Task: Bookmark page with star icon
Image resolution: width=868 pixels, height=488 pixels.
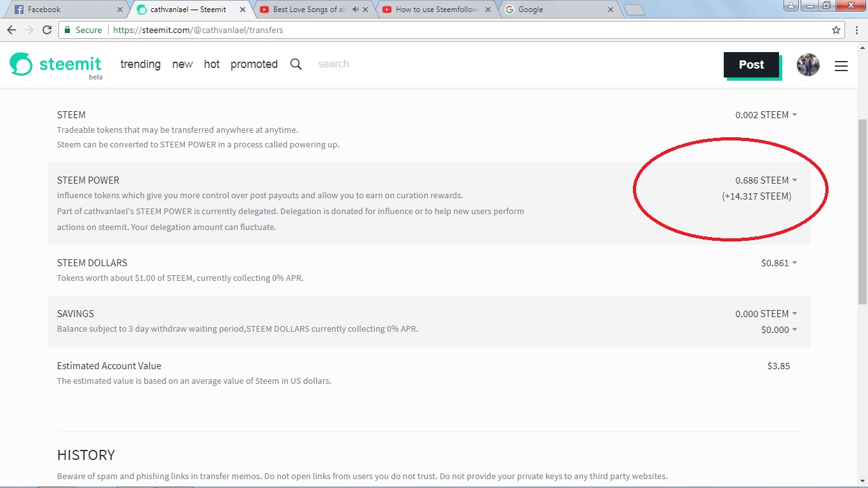Action: 836,30
